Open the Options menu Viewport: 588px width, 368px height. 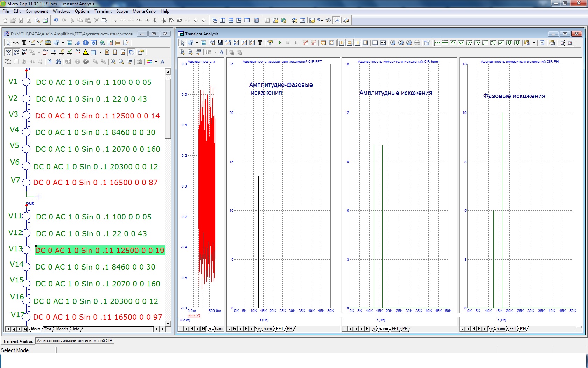click(82, 11)
